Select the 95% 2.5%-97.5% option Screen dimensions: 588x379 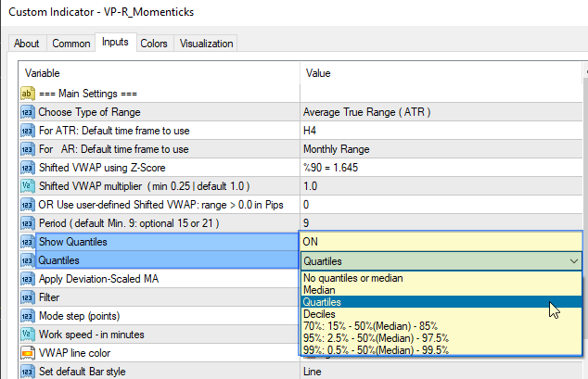(376, 338)
